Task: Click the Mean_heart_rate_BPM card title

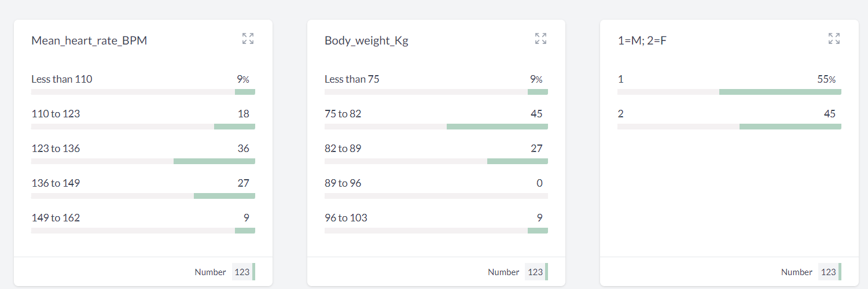Action: [89, 40]
